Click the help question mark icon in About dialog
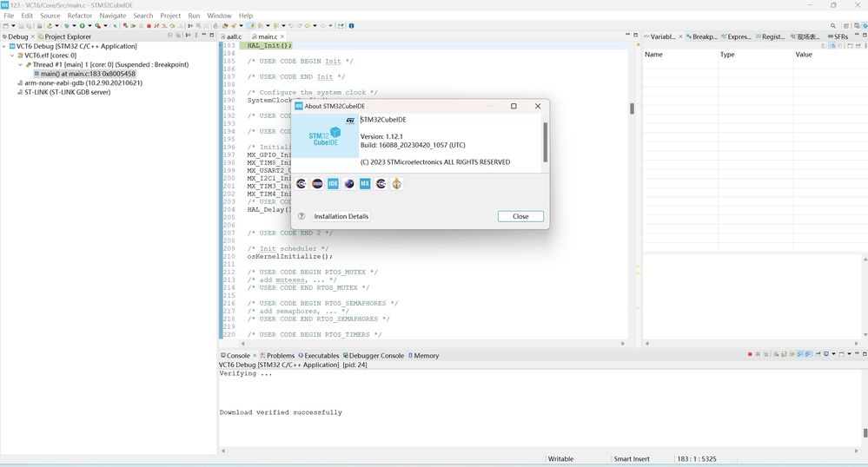Screen dimensions: 868x467 click(x=301, y=216)
